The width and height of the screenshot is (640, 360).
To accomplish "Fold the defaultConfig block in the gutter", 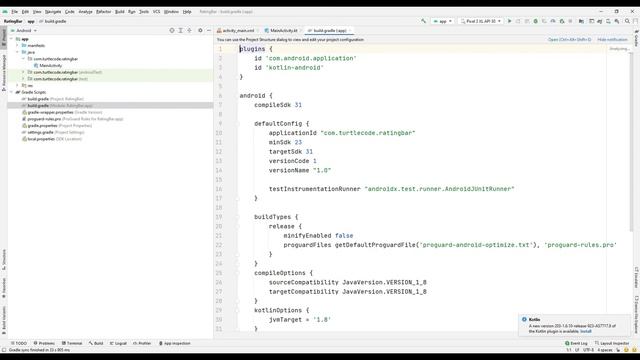I will click(x=237, y=123).
